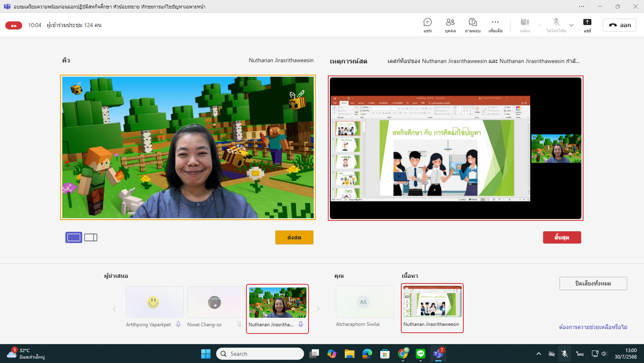Click the taskbar Search box
The width and height of the screenshot is (644, 363).
coord(260,354)
